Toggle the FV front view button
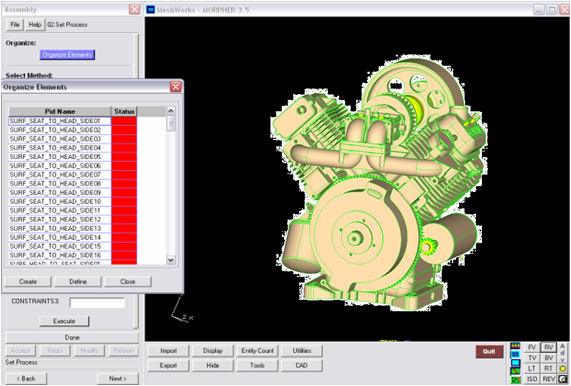 click(532, 347)
